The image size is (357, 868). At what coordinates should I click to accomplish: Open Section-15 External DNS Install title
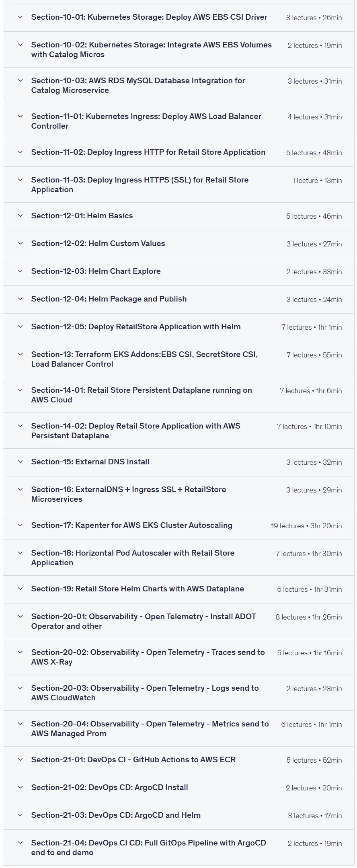(90, 462)
